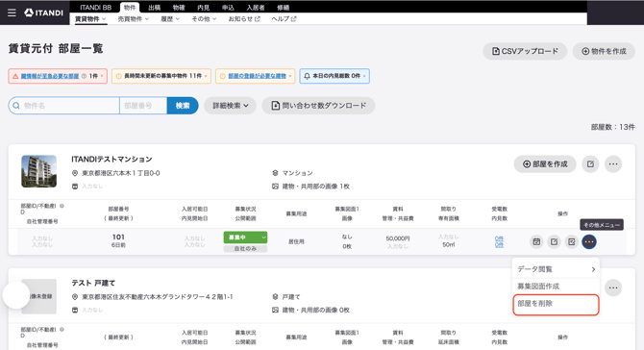The height and width of the screenshot is (350, 644).
Task: Click edit icon for ITANDIテストマンション building
Action: [x=590, y=163]
